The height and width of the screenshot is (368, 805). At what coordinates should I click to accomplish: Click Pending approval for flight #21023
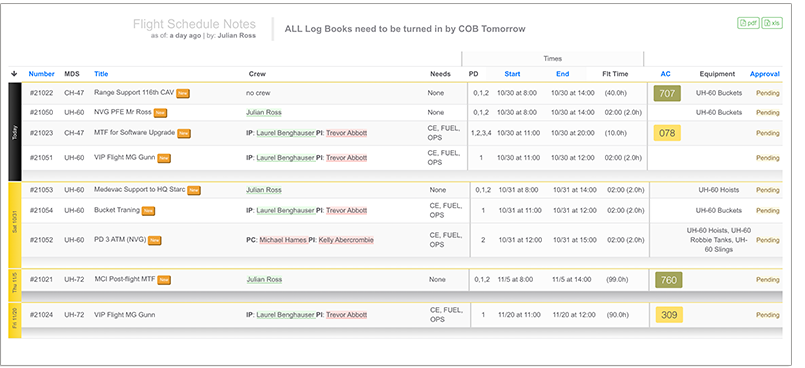(x=768, y=133)
